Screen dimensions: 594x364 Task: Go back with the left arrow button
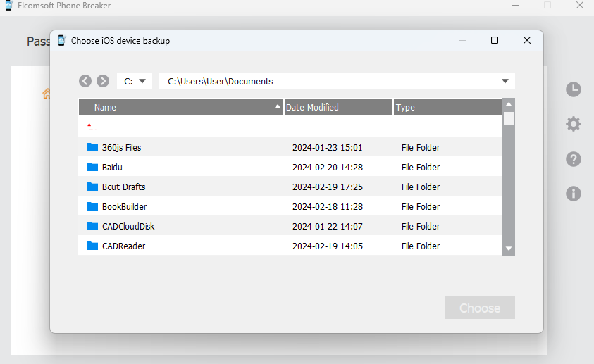85,81
